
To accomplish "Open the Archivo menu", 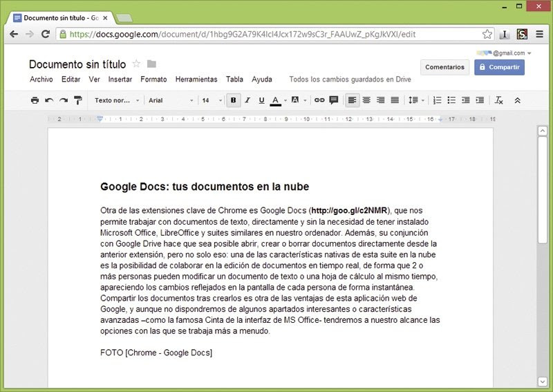I will [41, 80].
